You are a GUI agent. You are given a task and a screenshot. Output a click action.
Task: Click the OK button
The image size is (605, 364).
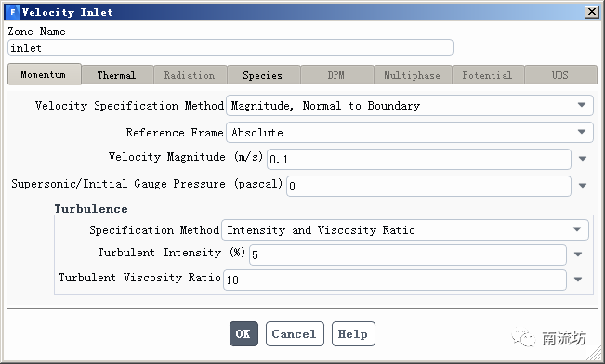click(243, 334)
